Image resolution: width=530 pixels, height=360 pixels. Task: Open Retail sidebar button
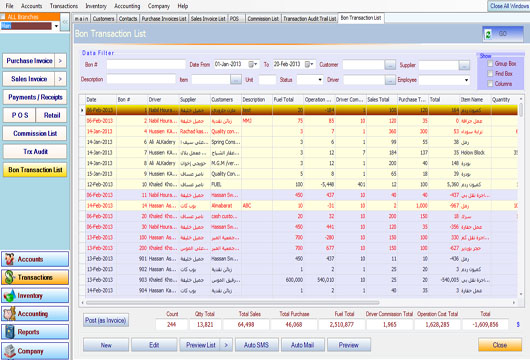coord(51,115)
